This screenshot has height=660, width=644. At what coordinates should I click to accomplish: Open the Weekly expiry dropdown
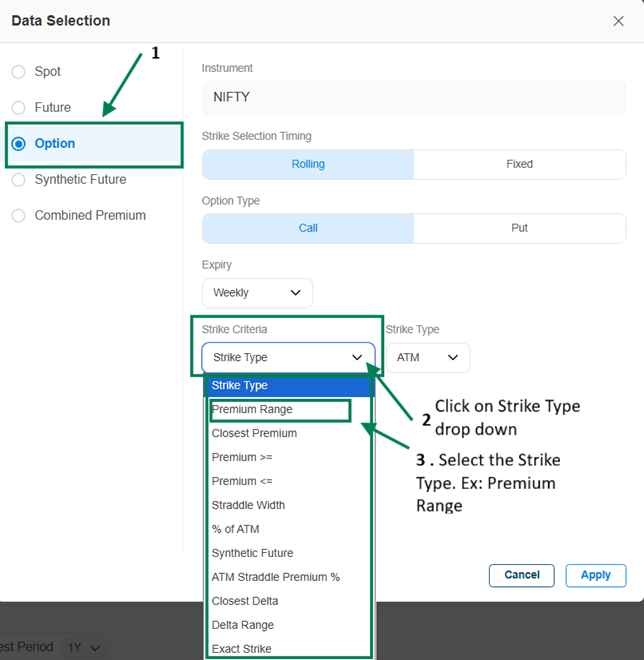tap(257, 293)
